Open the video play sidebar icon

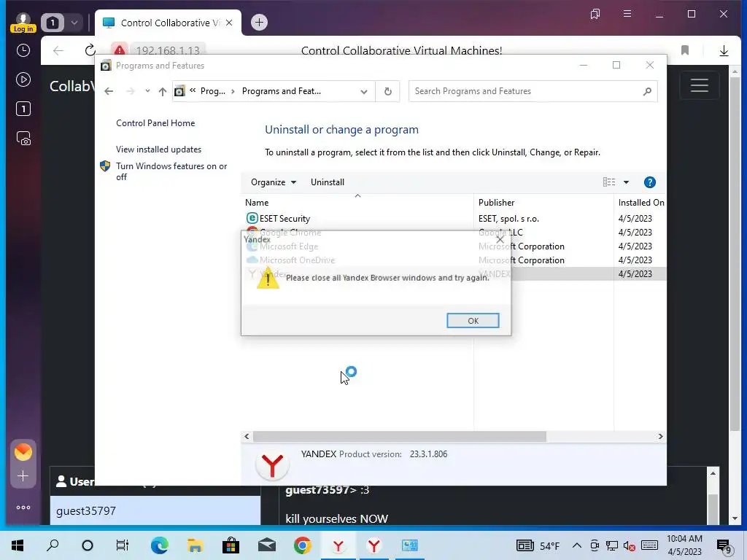23,79
